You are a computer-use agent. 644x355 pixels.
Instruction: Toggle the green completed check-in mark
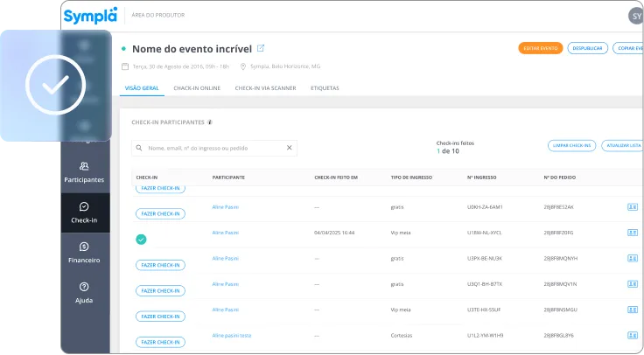142,239
